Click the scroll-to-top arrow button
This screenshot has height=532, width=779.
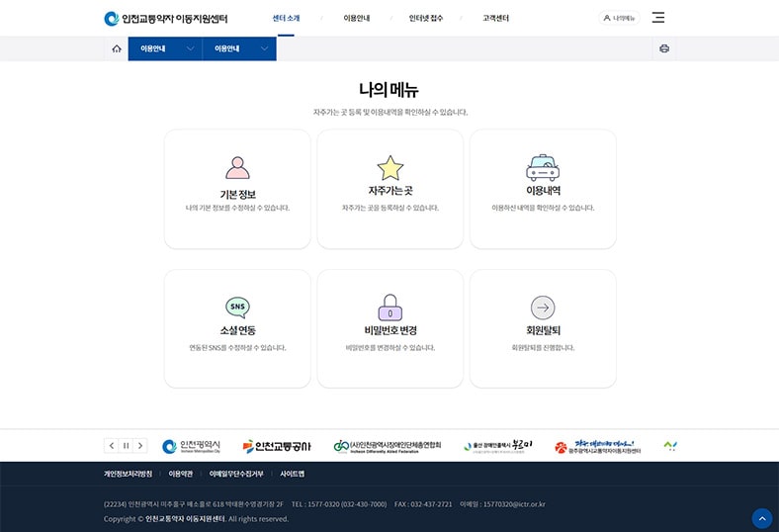[x=761, y=518]
